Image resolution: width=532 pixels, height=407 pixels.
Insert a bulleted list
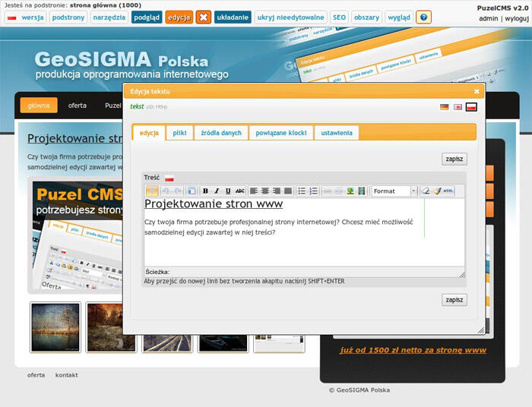(x=302, y=191)
